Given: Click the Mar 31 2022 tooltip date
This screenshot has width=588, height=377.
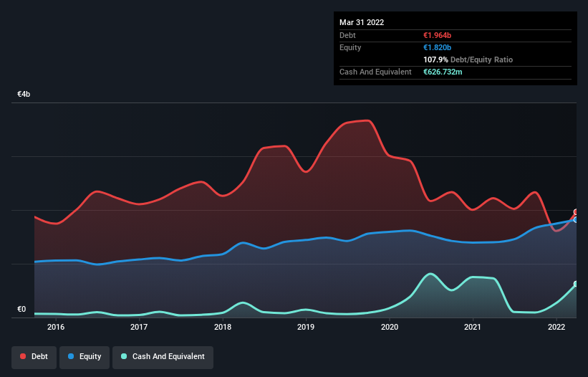Looking at the screenshot, I should [x=362, y=22].
